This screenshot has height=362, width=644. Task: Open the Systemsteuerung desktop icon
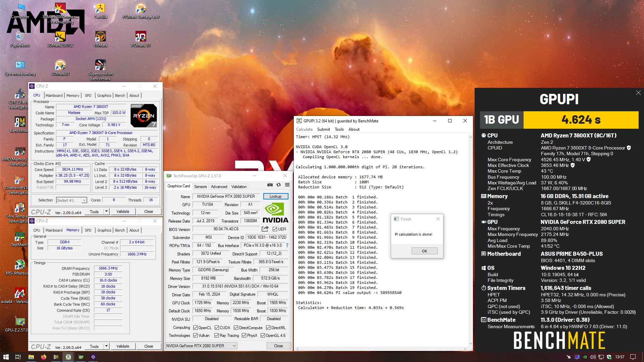click(x=20, y=67)
